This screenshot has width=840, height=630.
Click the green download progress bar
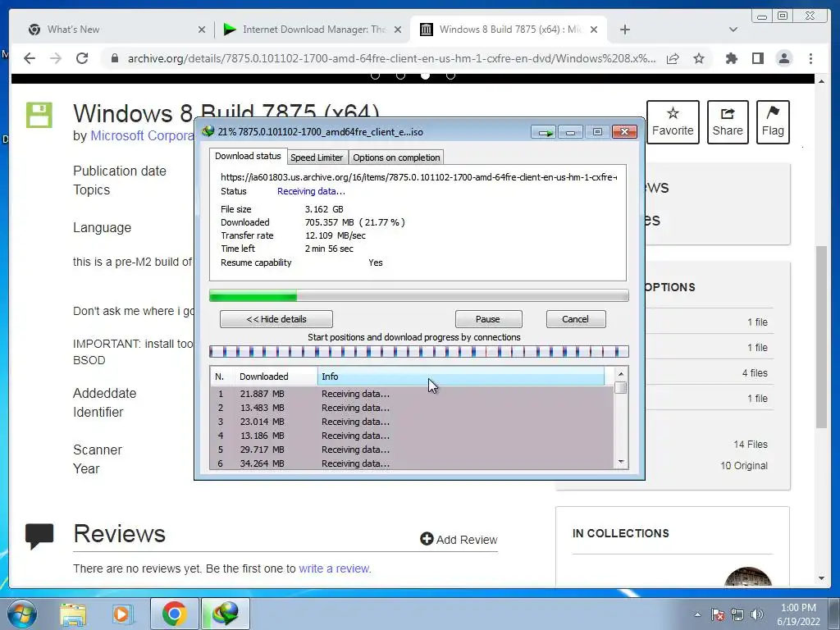419,295
